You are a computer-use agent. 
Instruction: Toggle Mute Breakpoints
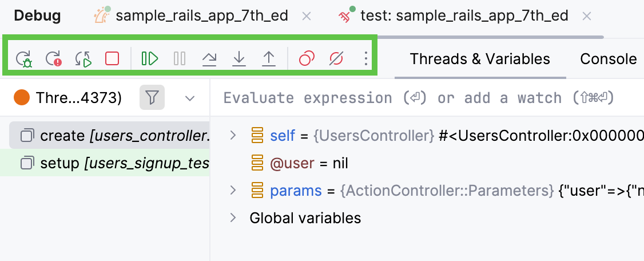[x=336, y=58]
